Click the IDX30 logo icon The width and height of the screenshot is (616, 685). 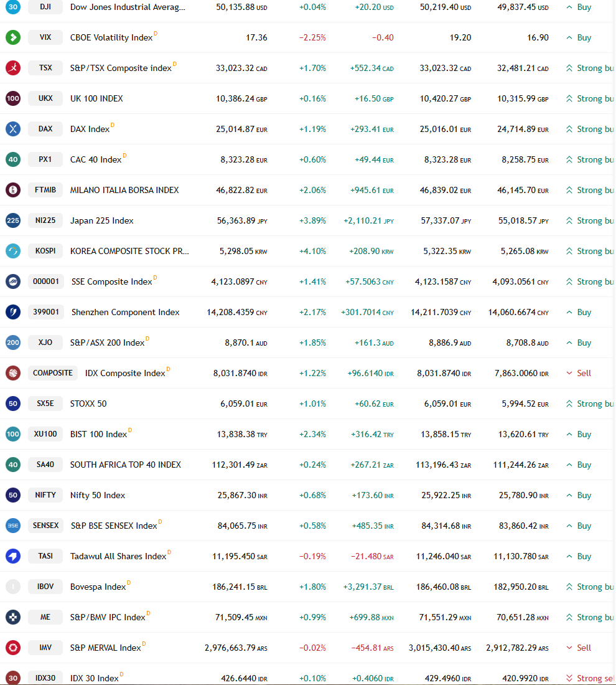point(13,678)
